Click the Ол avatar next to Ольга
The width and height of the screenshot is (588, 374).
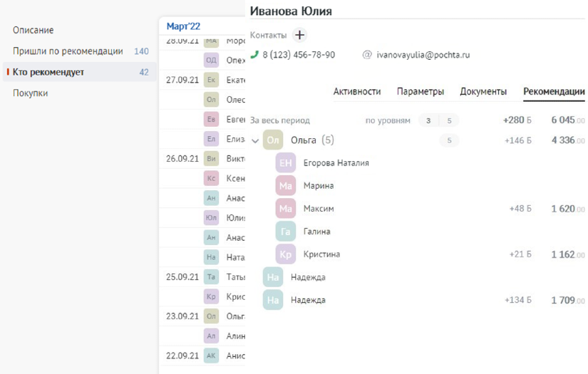(x=273, y=140)
